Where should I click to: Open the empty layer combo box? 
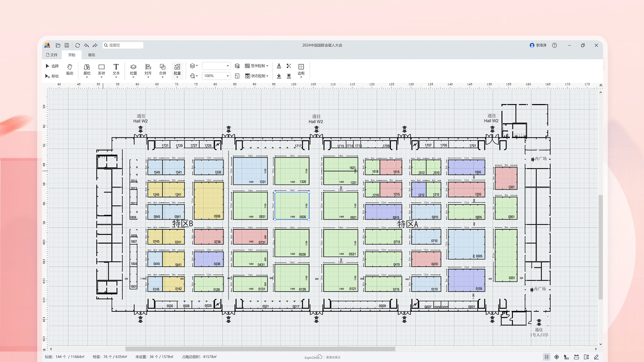pyautogui.click(x=216, y=66)
